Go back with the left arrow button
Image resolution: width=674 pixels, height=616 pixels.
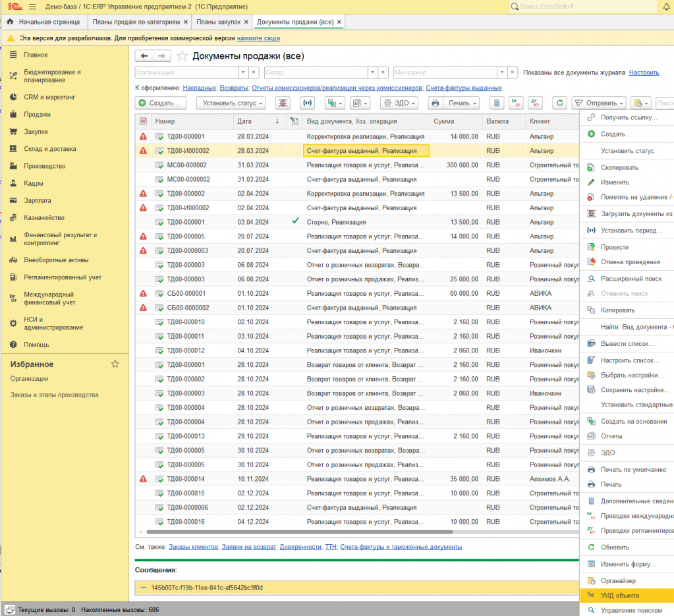[144, 56]
